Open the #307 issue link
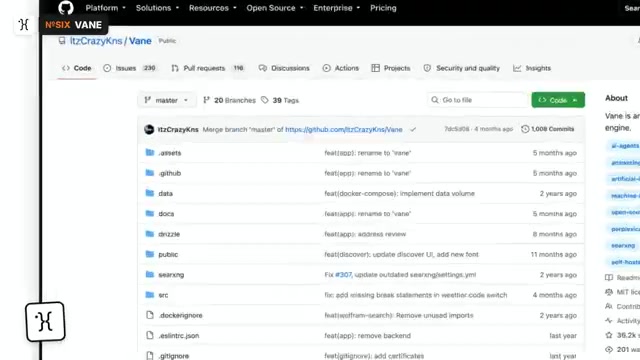 343,275
